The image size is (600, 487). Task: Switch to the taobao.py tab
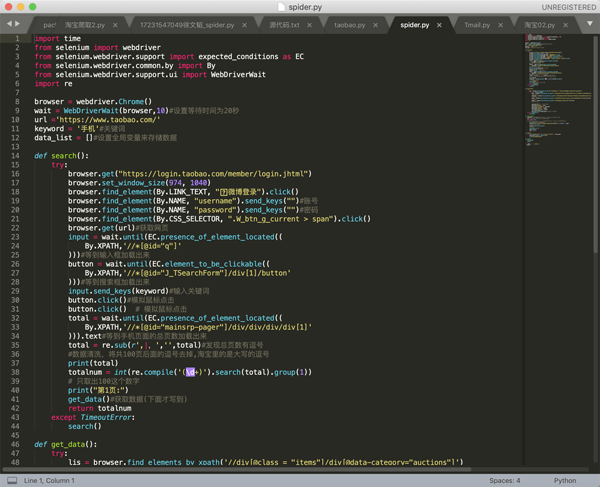350,25
